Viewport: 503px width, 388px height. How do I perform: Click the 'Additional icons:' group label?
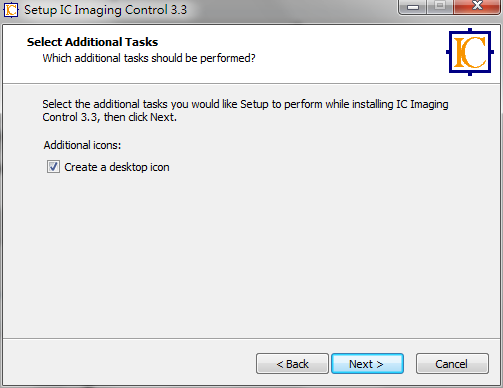coord(82,145)
